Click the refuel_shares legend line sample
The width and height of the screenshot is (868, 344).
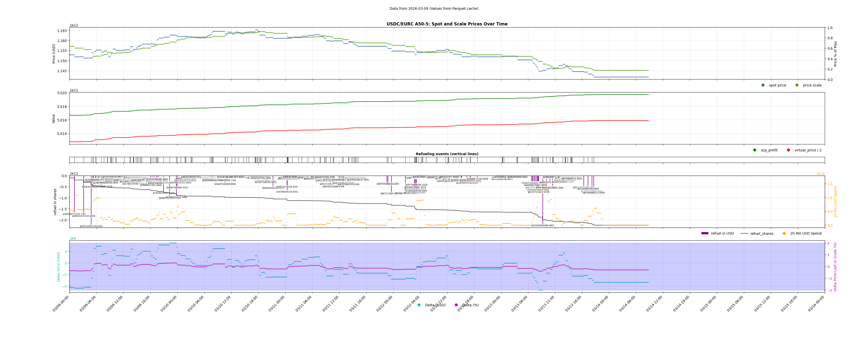pyautogui.click(x=744, y=234)
